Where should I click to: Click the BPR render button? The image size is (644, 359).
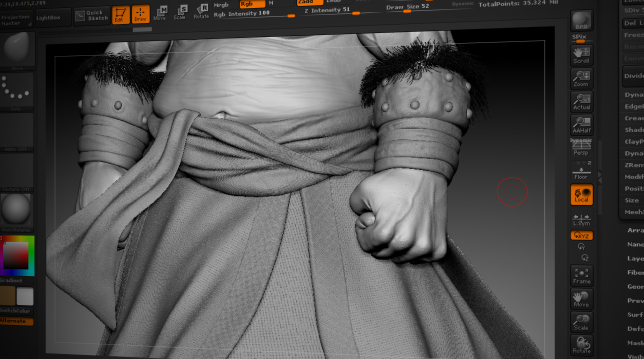581,21
